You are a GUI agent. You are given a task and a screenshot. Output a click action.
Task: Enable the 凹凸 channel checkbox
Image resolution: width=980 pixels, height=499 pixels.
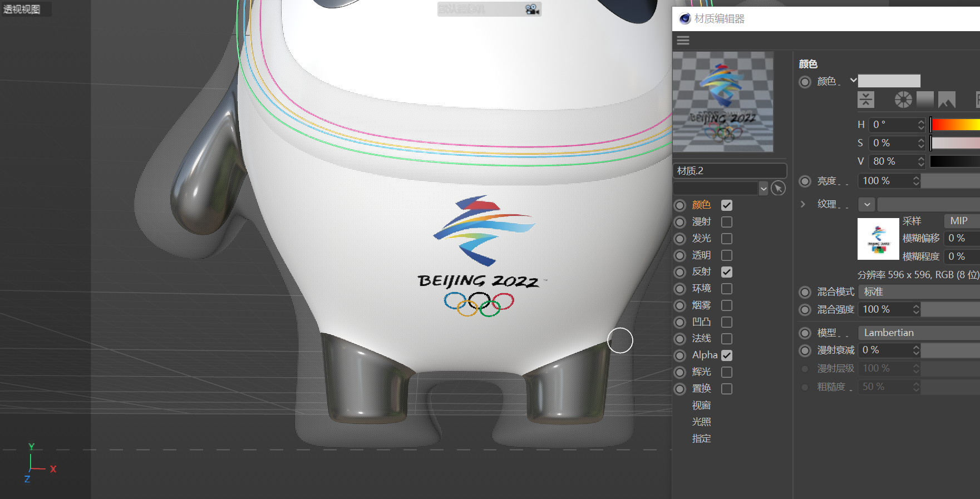click(x=727, y=322)
